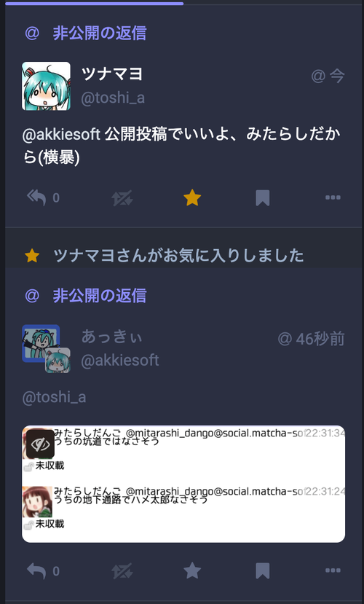Viewport: 364px width, 604px height.
Task: Open the 46秒前 timestamp link
Action: click(x=311, y=339)
